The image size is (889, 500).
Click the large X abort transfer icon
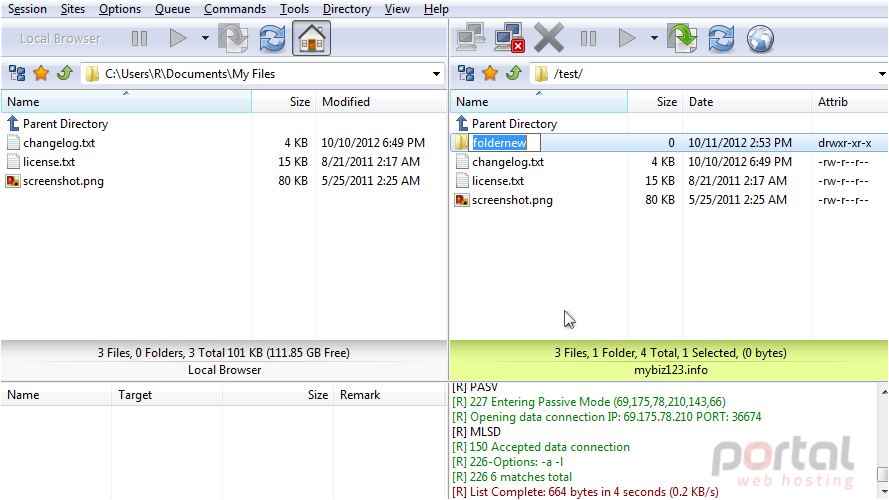click(x=549, y=38)
